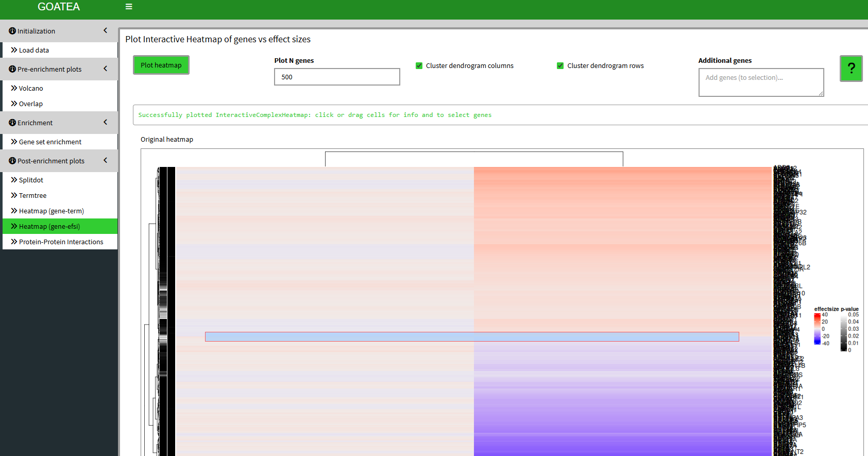This screenshot has height=456, width=868.
Task: Open help via green question mark button
Action: point(851,68)
